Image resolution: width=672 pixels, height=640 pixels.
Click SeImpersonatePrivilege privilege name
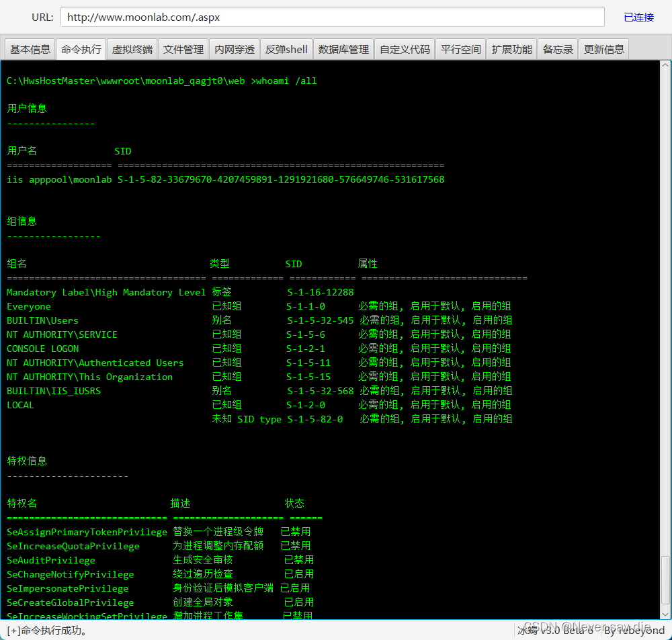pos(68,588)
